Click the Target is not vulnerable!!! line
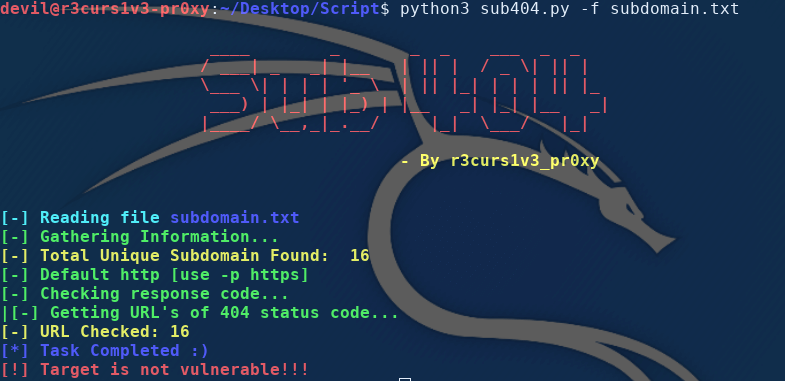The height and width of the screenshot is (381, 785). coord(155,369)
